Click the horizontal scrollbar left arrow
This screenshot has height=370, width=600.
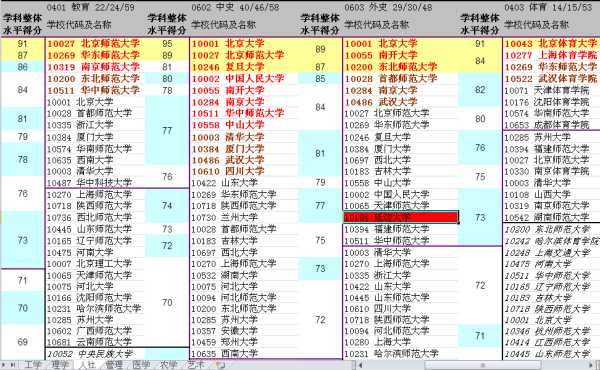tap(360, 365)
